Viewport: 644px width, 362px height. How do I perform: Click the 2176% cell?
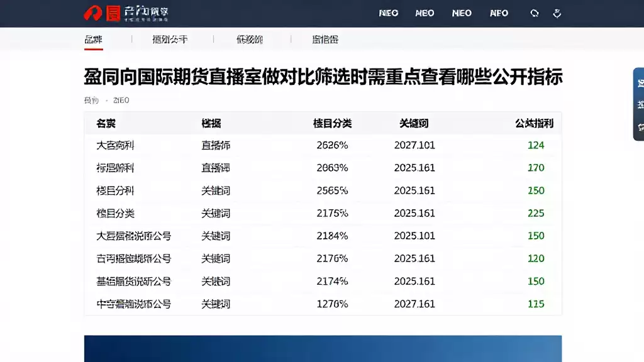tap(332, 258)
